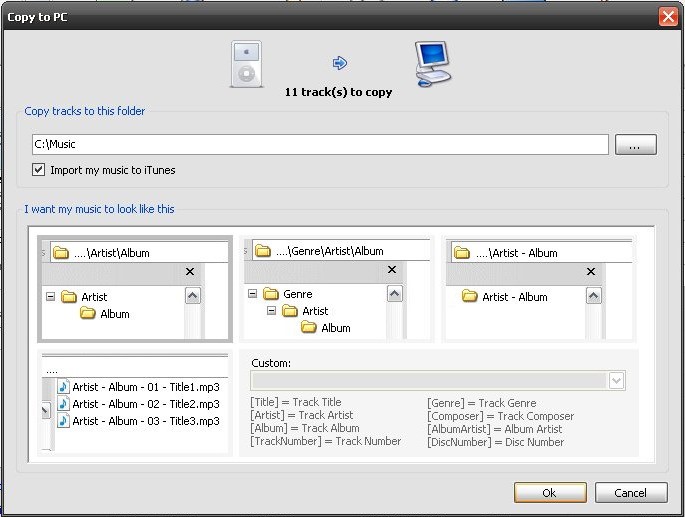The height and width of the screenshot is (517, 685).
Task: Select the Artist - Album - 02 - Title2.mp3 item
Action: pos(145,404)
